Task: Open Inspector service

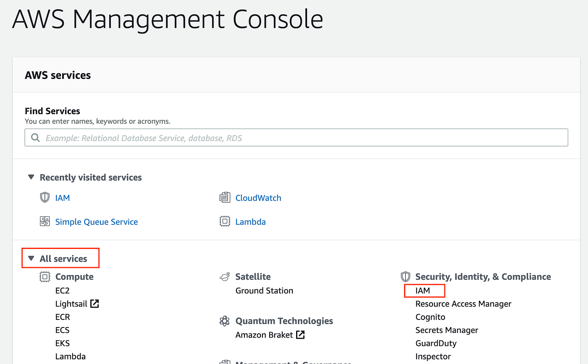Action: pos(433,356)
